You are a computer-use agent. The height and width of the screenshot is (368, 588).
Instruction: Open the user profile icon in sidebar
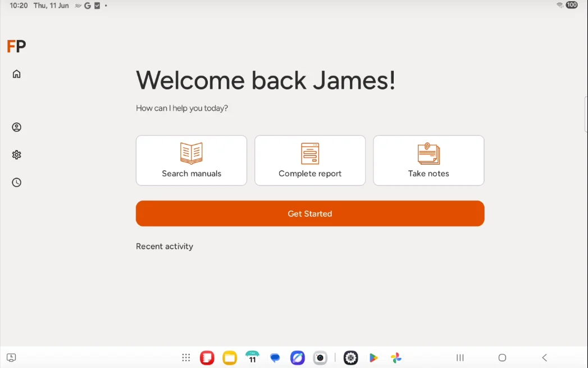(16, 127)
